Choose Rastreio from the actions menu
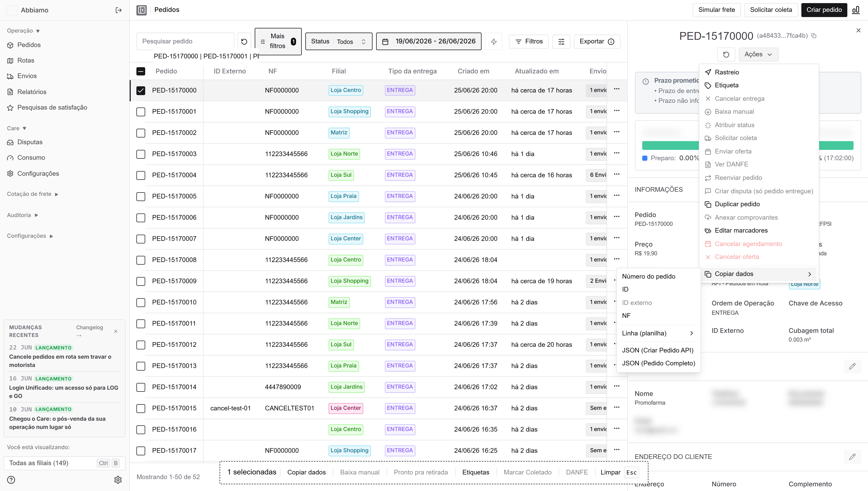The height and width of the screenshot is (491, 868). coord(758,72)
